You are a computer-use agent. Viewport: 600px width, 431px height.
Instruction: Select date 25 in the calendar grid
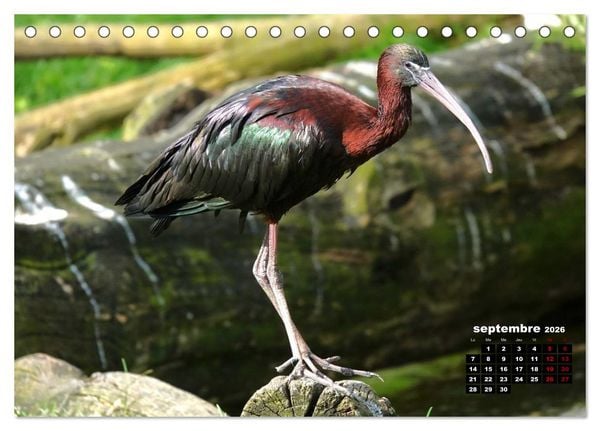tap(534, 379)
